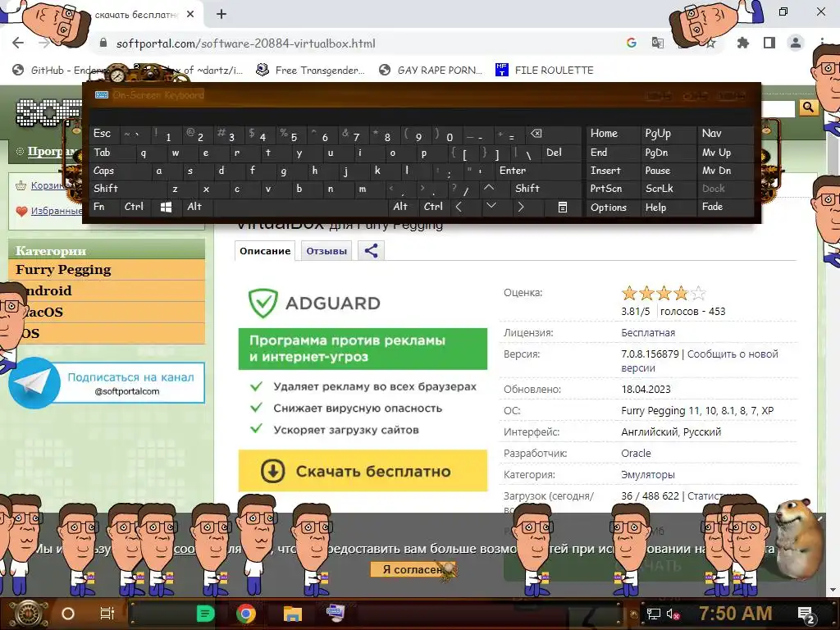Image resolution: width=840 pixels, height=630 pixels.
Task: Click the site search magnifier button
Action: click(x=808, y=107)
